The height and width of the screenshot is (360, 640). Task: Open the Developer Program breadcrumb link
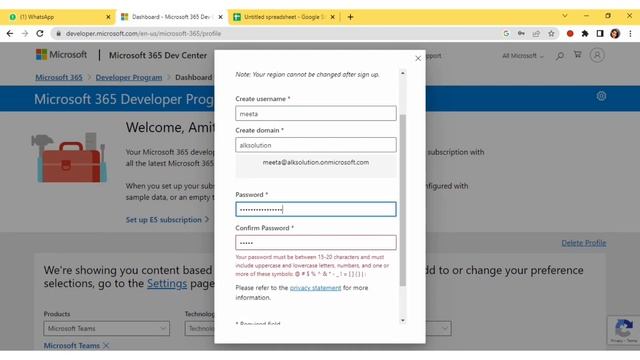point(129,77)
